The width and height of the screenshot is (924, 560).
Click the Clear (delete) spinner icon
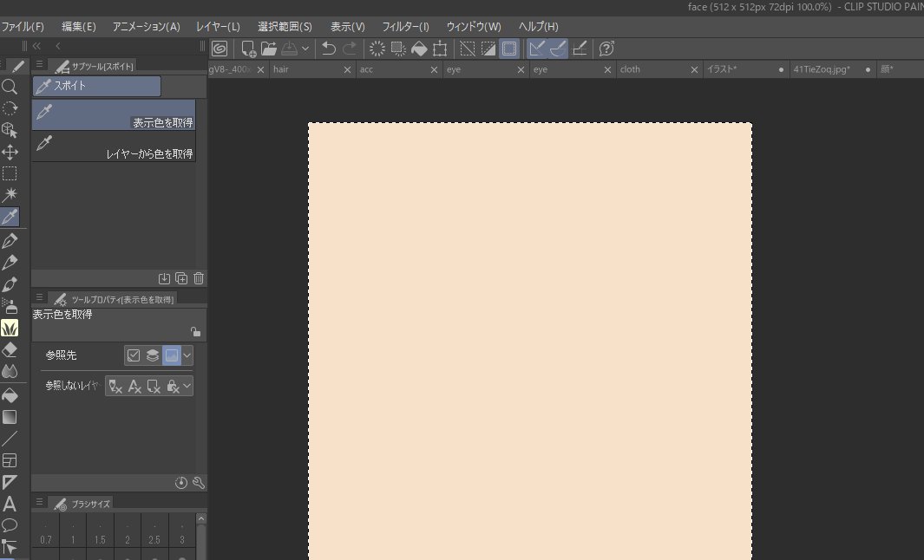[377, 49]
